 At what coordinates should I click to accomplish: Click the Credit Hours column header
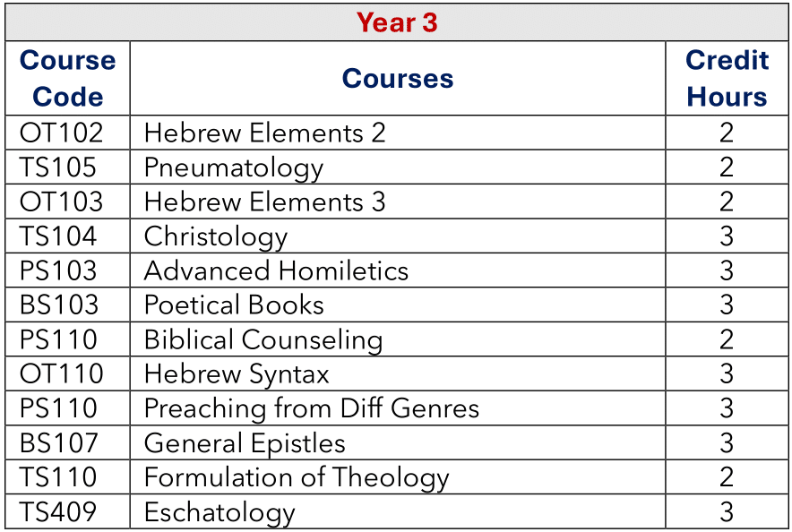tap(727, 78)
